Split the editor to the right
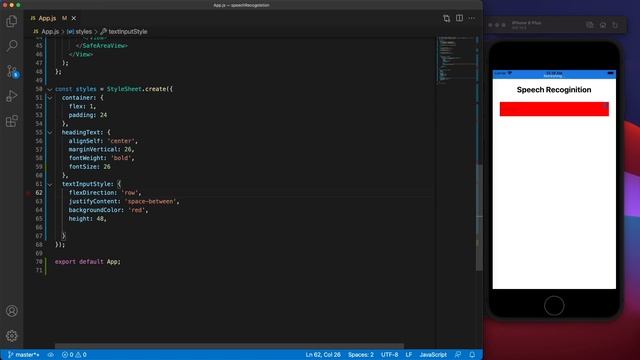 tap(459, 18)
